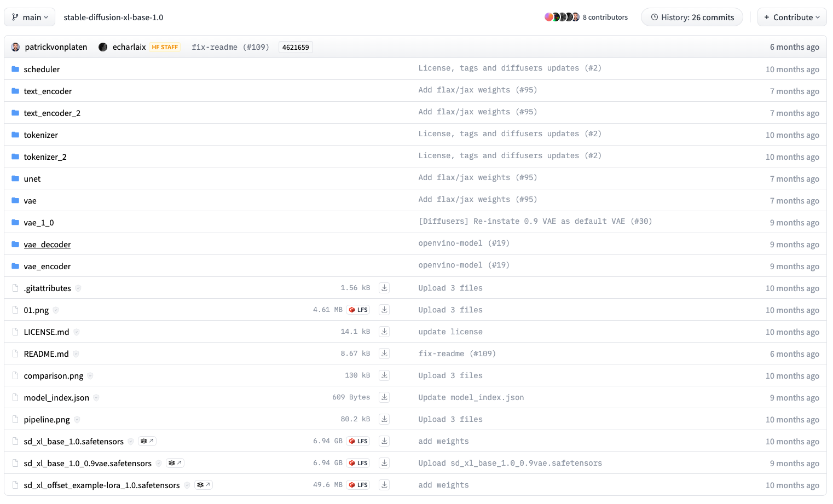Screen dimensions: 833x504
Task: Open the text_encoder_2 folder
Action: point(52,113)
